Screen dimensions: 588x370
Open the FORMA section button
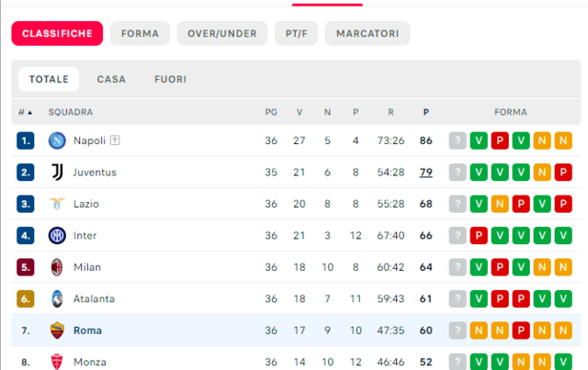pos(140,33)
